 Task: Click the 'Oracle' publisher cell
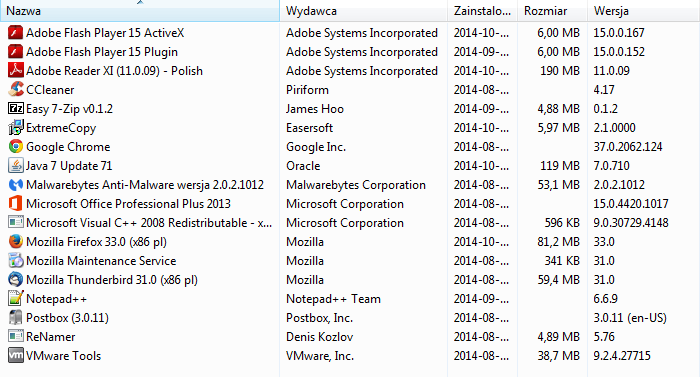(x=303, y=166)
